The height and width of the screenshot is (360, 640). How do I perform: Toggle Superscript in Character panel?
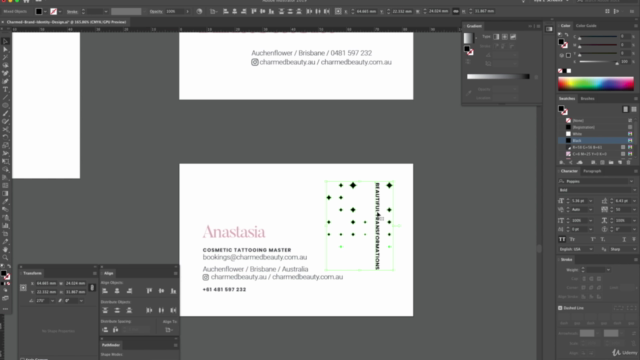point(593,240)
